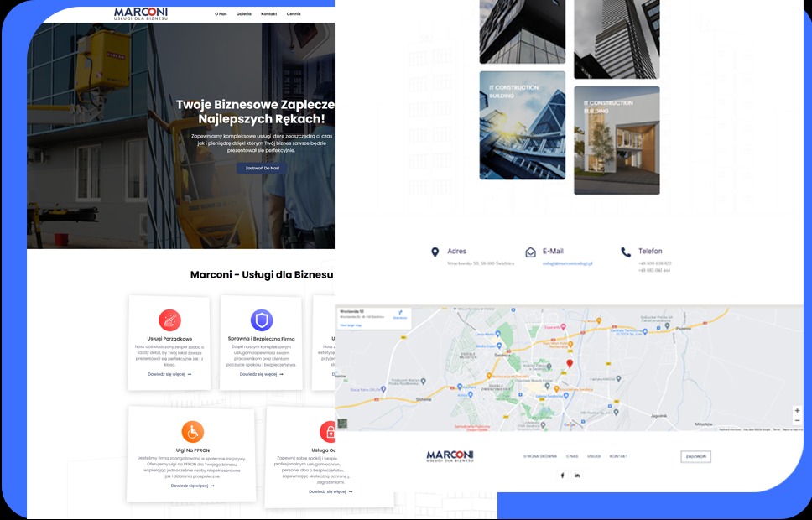The width and height of the screenshot is (812, 520).
Task: Open Usługi from the footer navigation
Action: click(x=594, y=456)
